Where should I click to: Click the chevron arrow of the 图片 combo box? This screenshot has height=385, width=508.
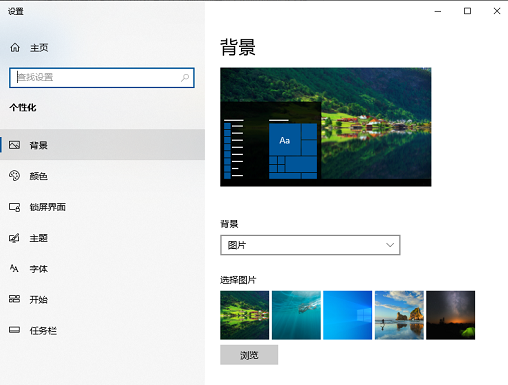pyautogui.click(x=390, y=245)
